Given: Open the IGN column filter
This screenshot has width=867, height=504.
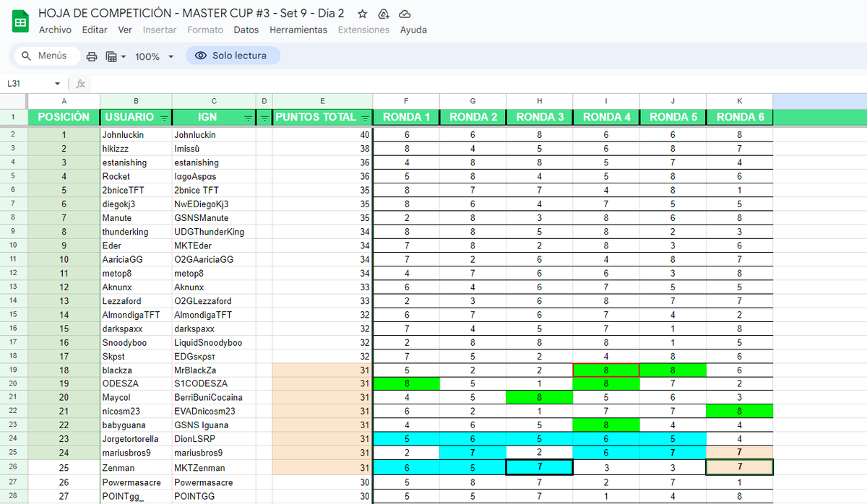Looking at the screenshot, I should coord(248,117).
